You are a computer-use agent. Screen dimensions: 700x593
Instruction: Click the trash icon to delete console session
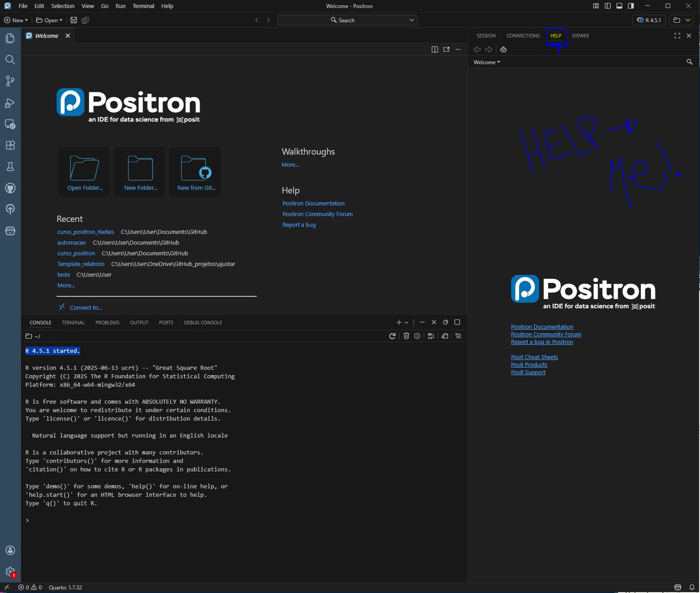point(406,336)
